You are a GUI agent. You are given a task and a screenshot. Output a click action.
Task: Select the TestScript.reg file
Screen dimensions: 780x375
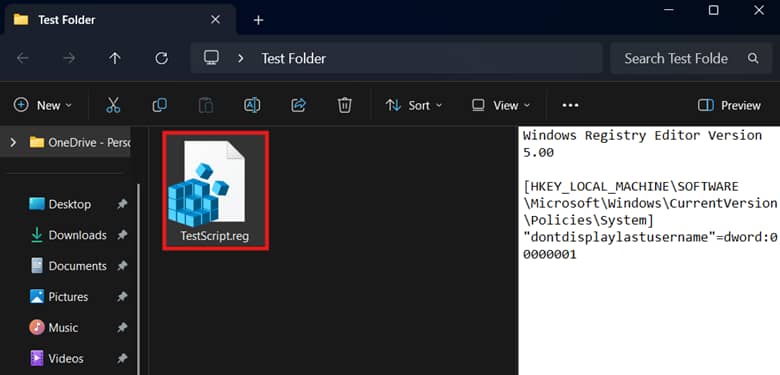pos(215,190)
